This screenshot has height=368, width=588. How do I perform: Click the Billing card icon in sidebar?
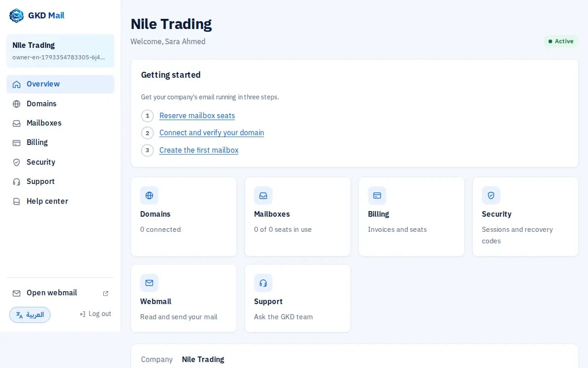[x=17, y=143]
